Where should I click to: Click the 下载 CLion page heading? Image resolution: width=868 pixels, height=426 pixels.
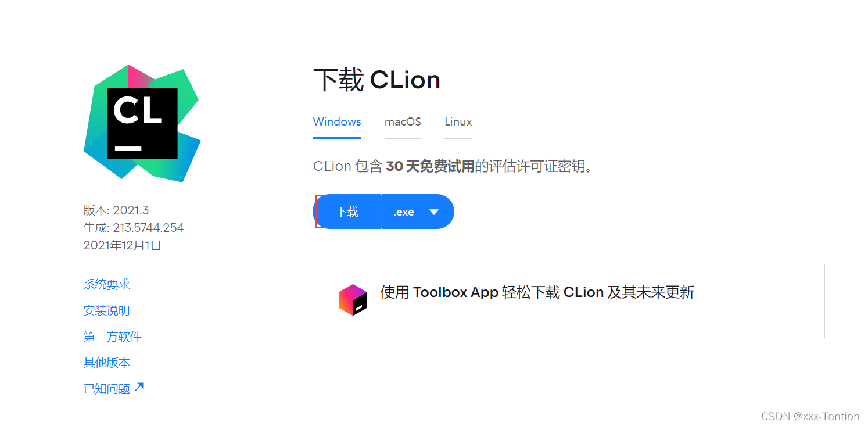pyautogui.click(x=376, y=80)
